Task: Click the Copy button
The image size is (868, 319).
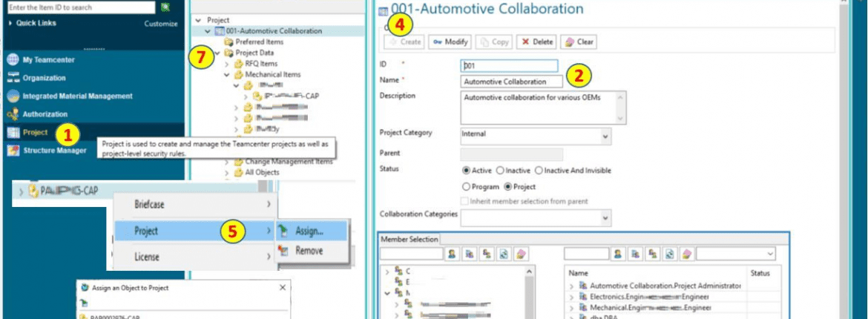Action: (x=494, y=42)
